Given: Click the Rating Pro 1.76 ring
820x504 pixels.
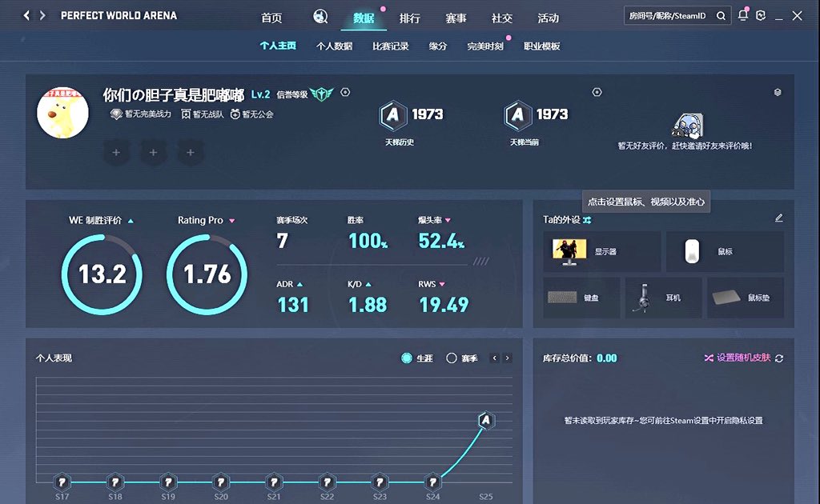Looking at the screenshot, I should (x=207, y=274).
